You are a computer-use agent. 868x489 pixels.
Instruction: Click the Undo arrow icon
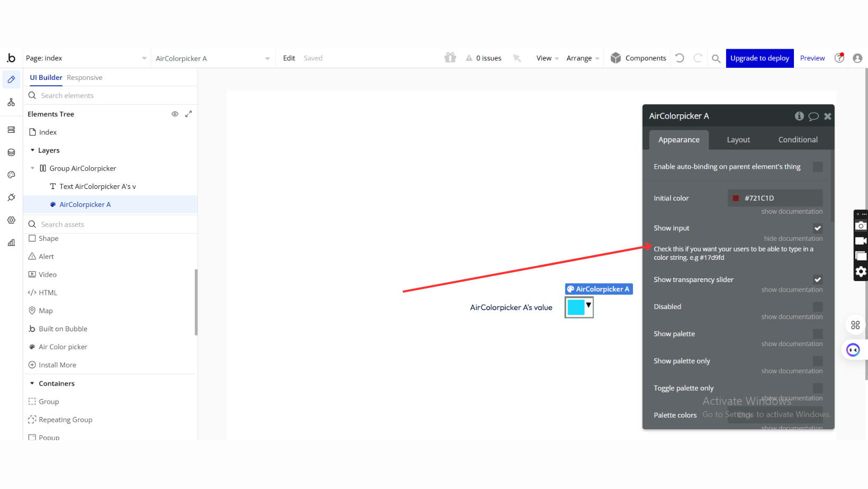click(x=680, y=58)
